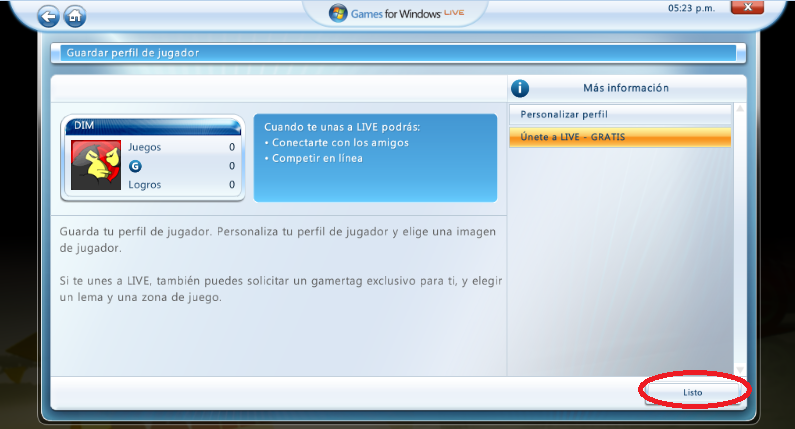795x429 pixels.
Task: Select the red lion gamer picture
Action: click(x=96, y=165)
